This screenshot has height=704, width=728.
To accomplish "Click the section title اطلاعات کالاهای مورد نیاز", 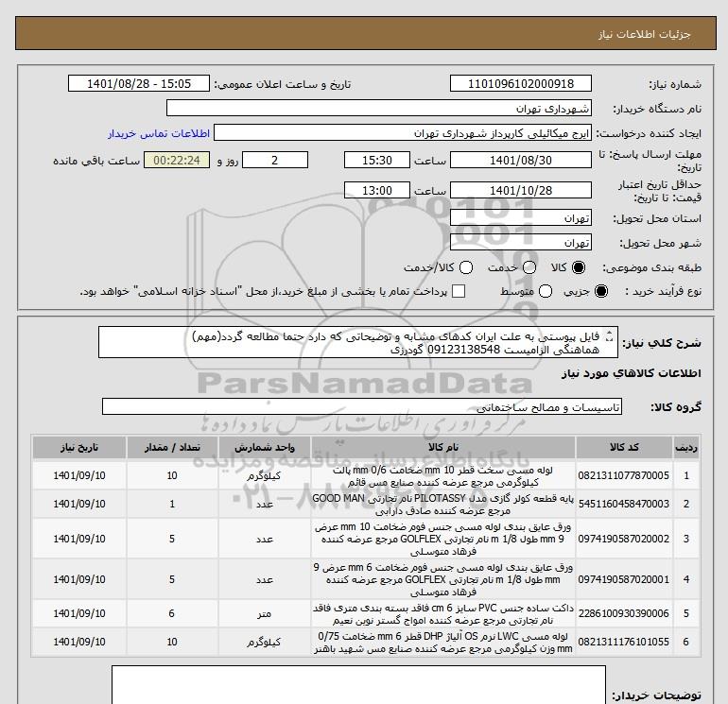I will tap(631, 373).
